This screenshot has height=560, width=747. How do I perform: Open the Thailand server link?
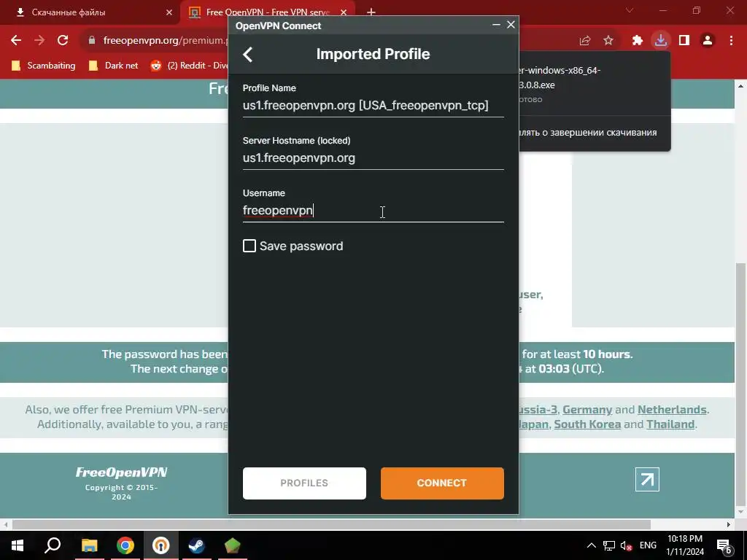670,424
